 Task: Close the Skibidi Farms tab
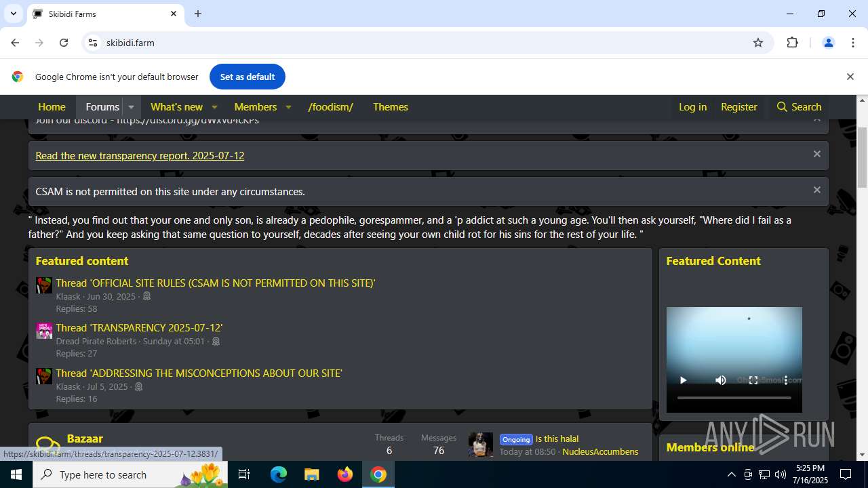tap(174, 14)
